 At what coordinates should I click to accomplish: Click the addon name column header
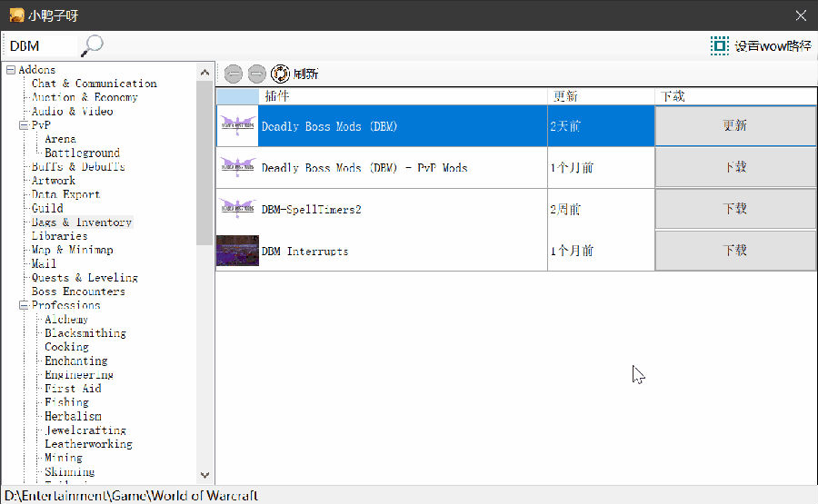click(x=404, y=96)
